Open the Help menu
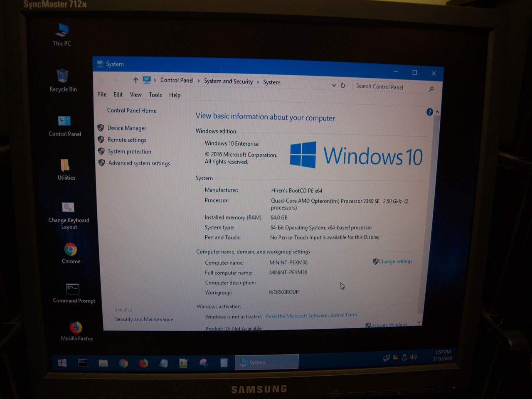Viewport: 532px width, 399px height. (x=175, y=95)
